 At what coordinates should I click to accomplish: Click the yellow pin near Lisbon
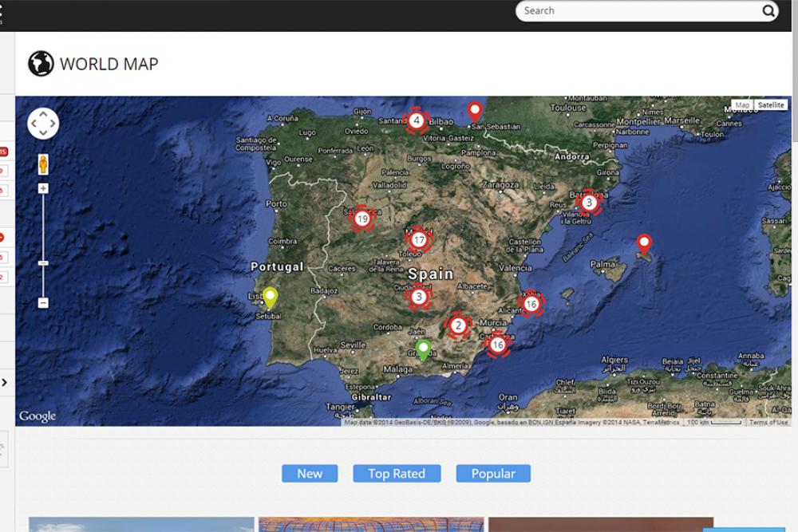(x=271, y=298)
